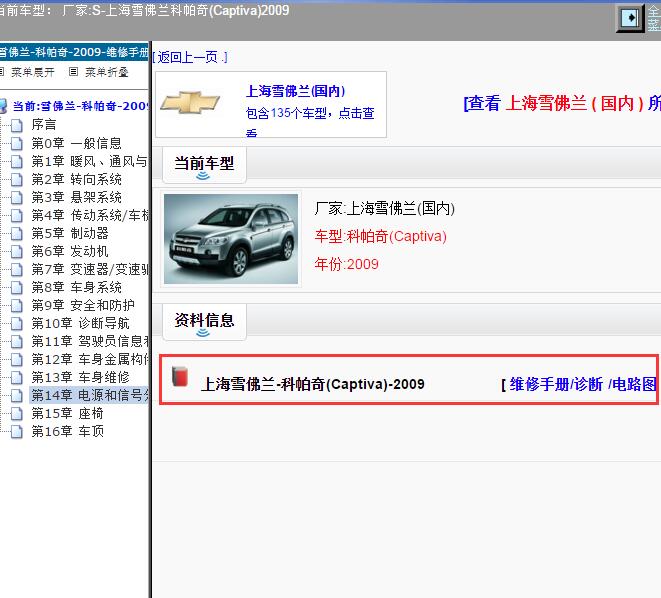Open the 序言 chapter
This screenshot has height=598, width=661.
[44, 125]
